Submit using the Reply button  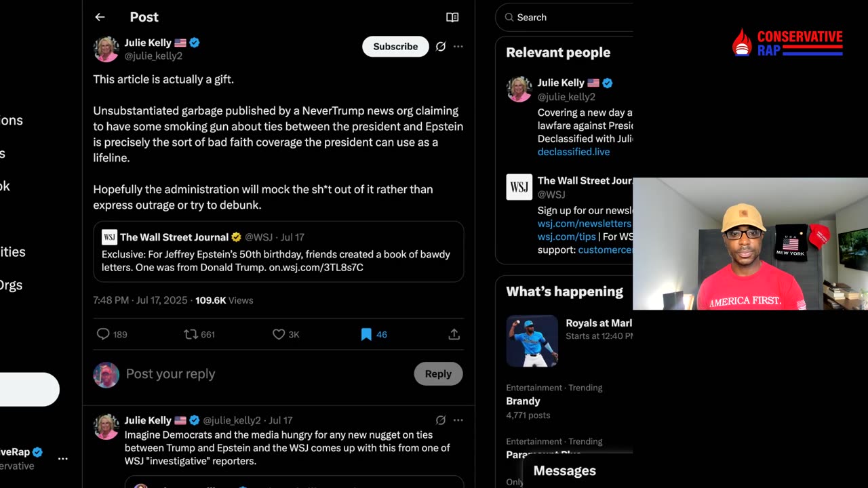point(438,373)
